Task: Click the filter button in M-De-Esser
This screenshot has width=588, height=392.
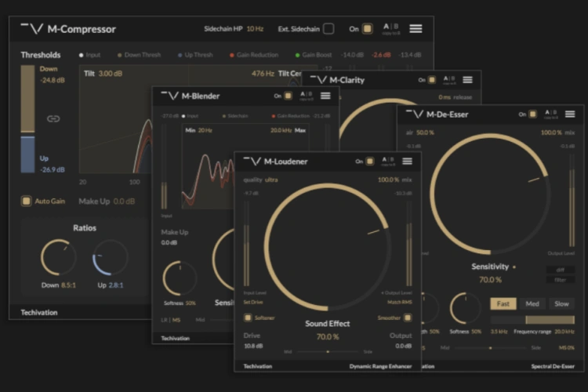Action: 561,280
